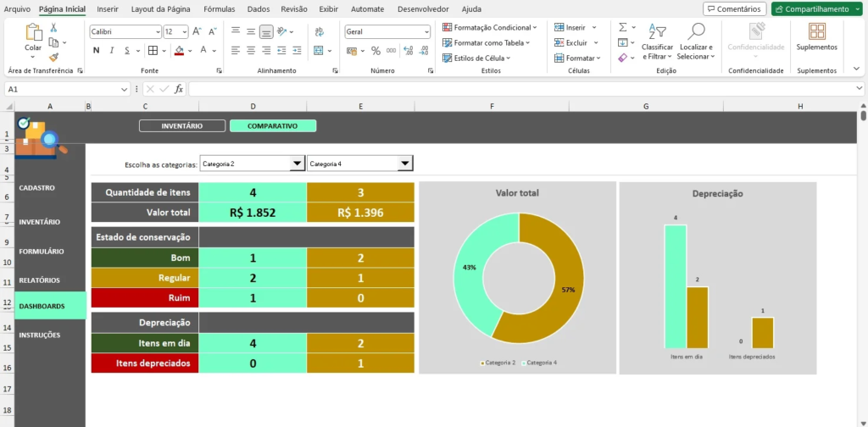Viewport: 868px width, 427px height.
Task: Toggle wrap text button
Action: pyautogui.click(x=319, y=31)
